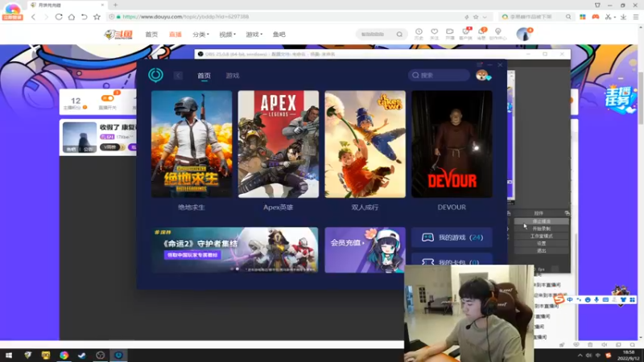Open the Windows Start button
644x362 pixels.
tap(9, 356)
